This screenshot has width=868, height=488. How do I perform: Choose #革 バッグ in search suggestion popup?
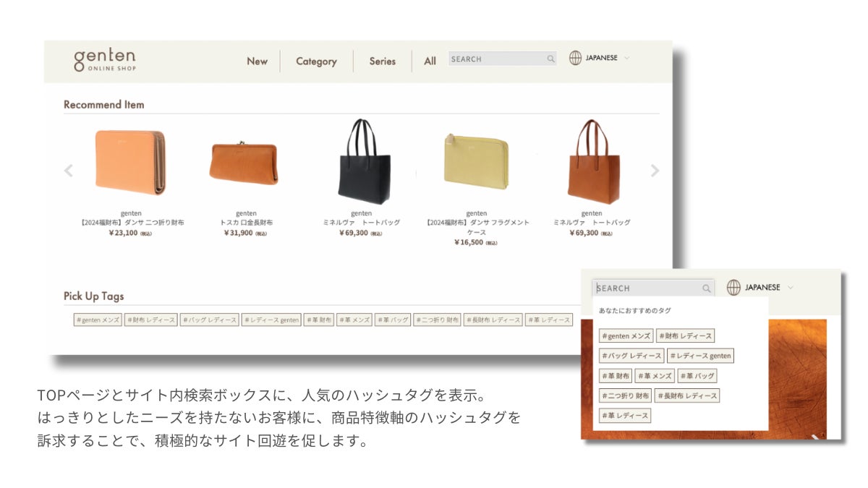[697, 376]
